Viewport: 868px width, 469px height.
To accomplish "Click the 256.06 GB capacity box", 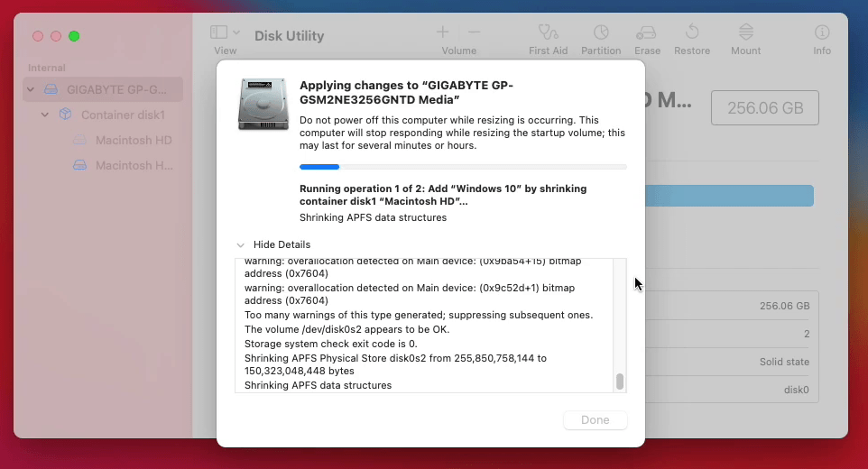I will coord(765,108).
